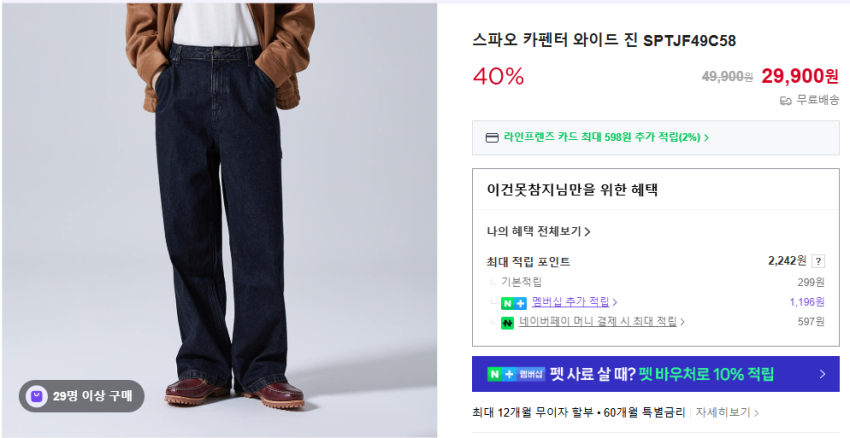Viewport: 850px width, 438px height.
Task: Click the free shipping truck icon
Action: (785, 100)
